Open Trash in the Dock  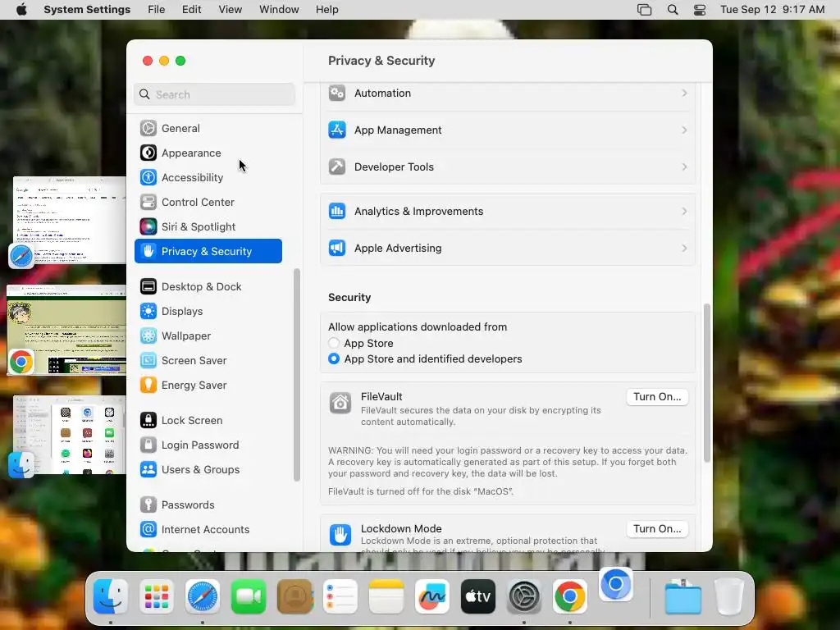(729, 596)
